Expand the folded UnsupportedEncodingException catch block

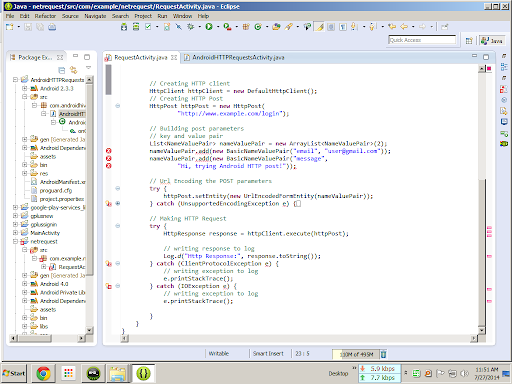pos(118,204)
